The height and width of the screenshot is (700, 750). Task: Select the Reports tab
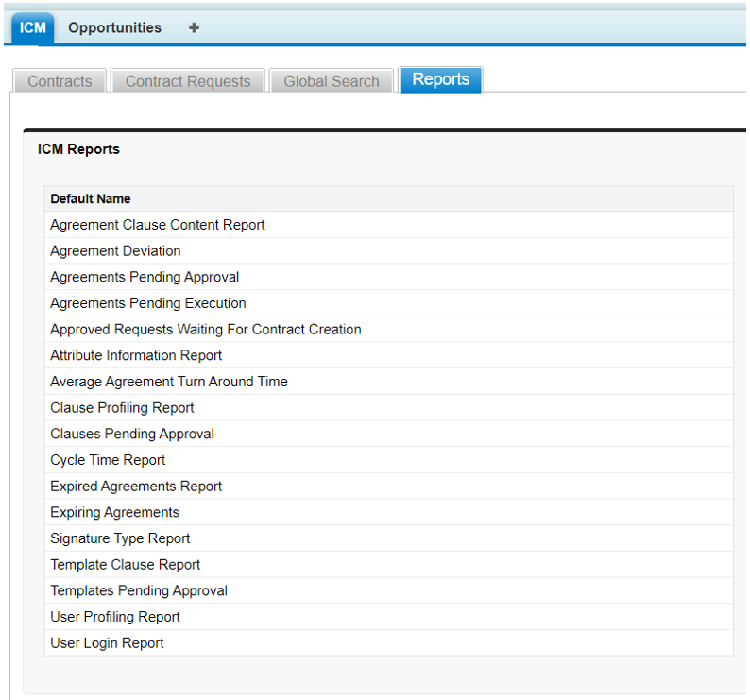click(440, 80)
